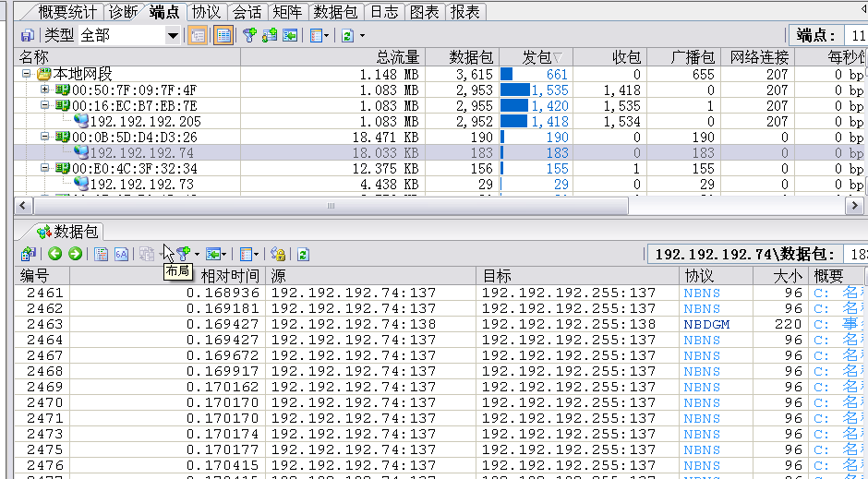
Task: Click the hex view icon in the packet toolbar
Action: point(121,254)
